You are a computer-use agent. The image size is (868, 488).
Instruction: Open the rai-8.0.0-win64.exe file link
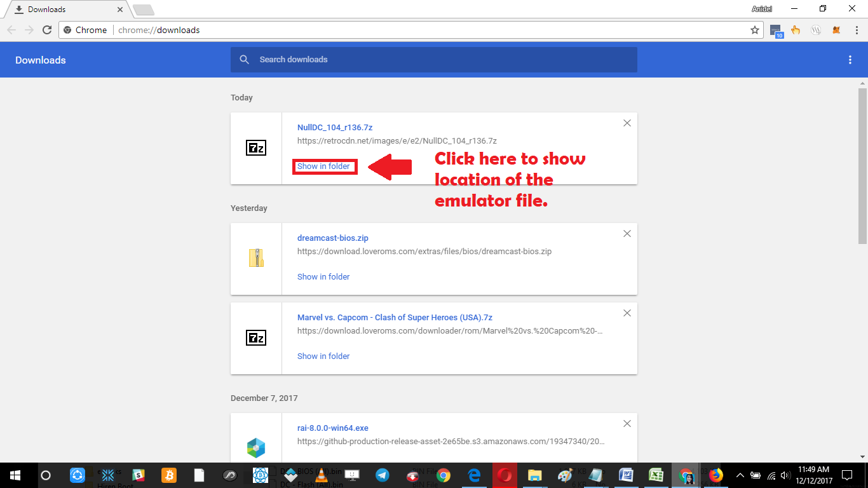333,428
